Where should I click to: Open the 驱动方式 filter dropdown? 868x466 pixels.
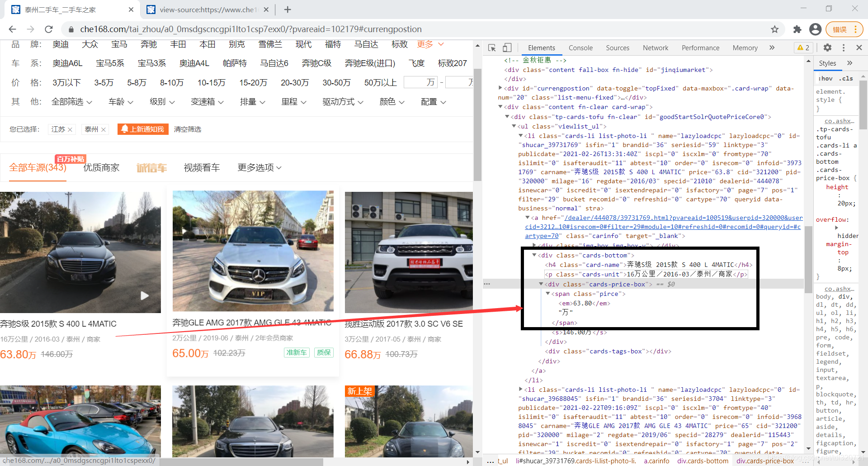[x=343, y=102]
